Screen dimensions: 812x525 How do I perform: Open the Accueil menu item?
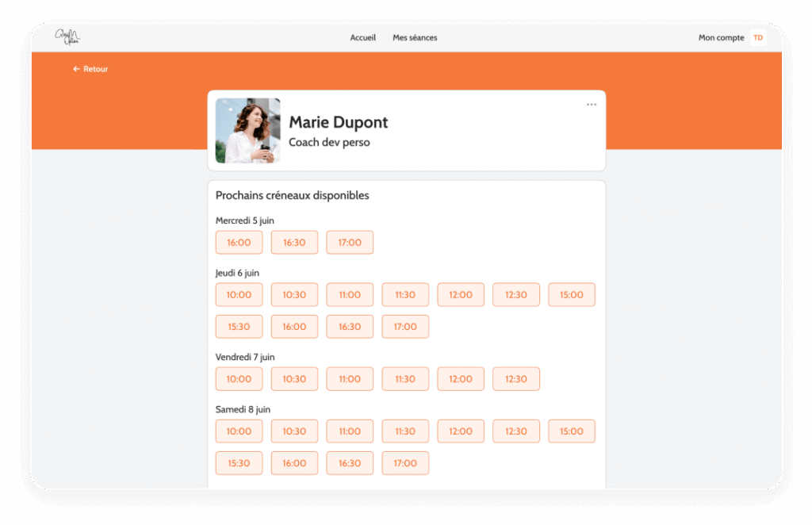coord(363,37)
